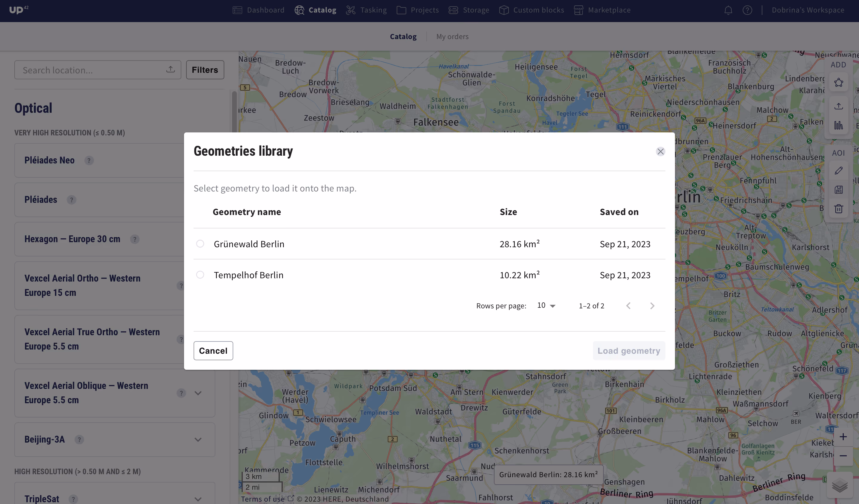The width and height of the screenshot is (859, 504).
Task: Open geometries library icon in map toolbar
Action: (x=838, y=125)
